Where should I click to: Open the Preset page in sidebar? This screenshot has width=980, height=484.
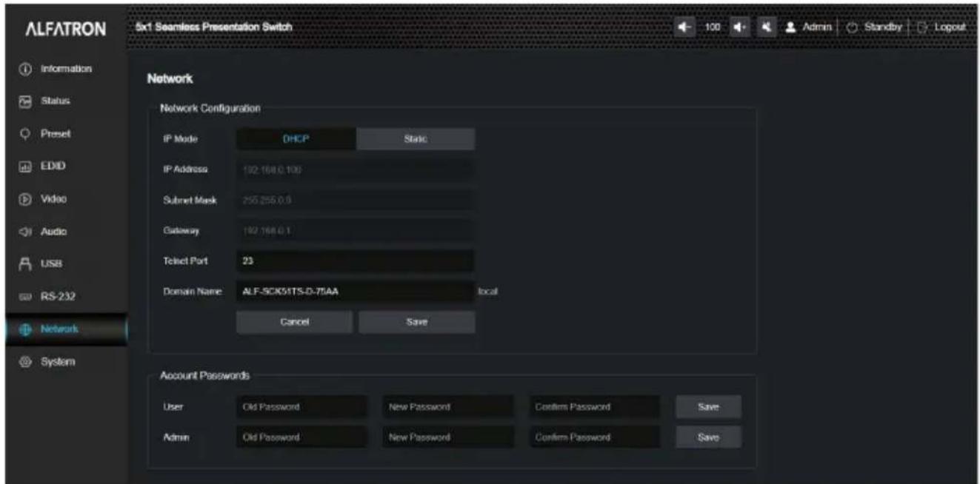click(64, 134)
